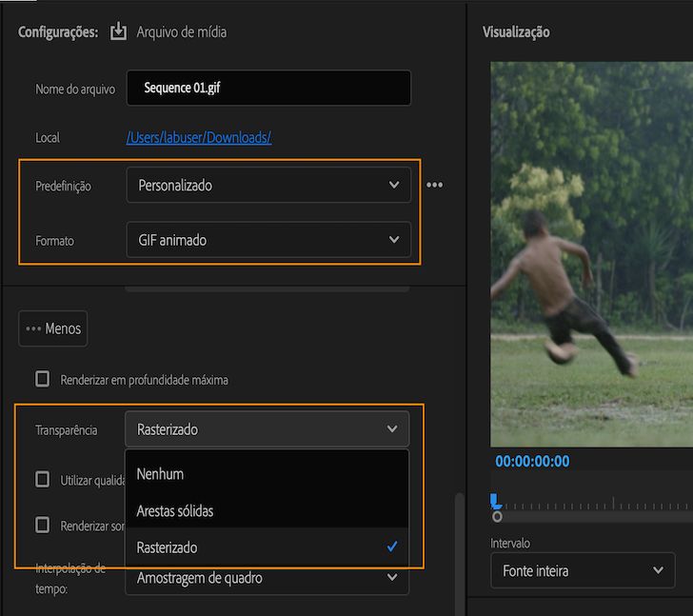
Task: Select Nenhum in the transparency list
Action: pos(267,474)
